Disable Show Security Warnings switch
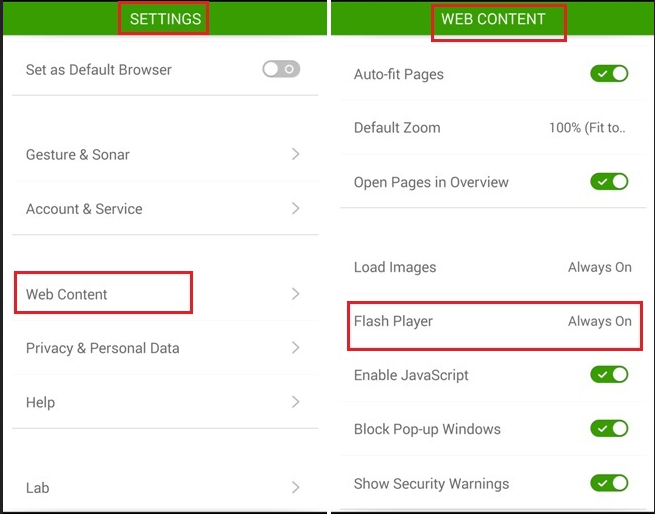This screenshot has height=514, width=655. 608,483
